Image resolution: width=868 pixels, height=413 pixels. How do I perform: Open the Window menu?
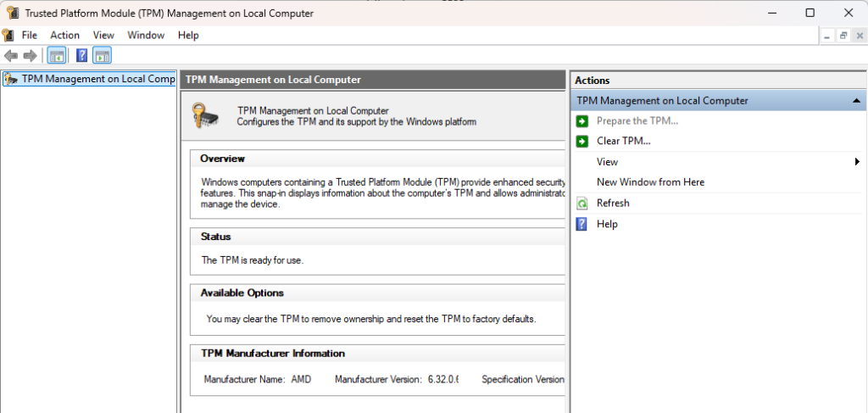(x=146, y=35)
